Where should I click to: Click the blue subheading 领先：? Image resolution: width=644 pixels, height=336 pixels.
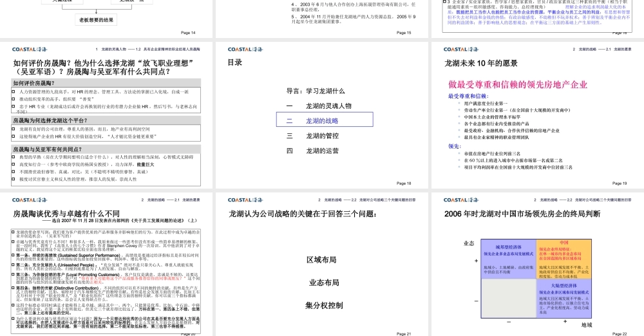click(x=455, y=146)
